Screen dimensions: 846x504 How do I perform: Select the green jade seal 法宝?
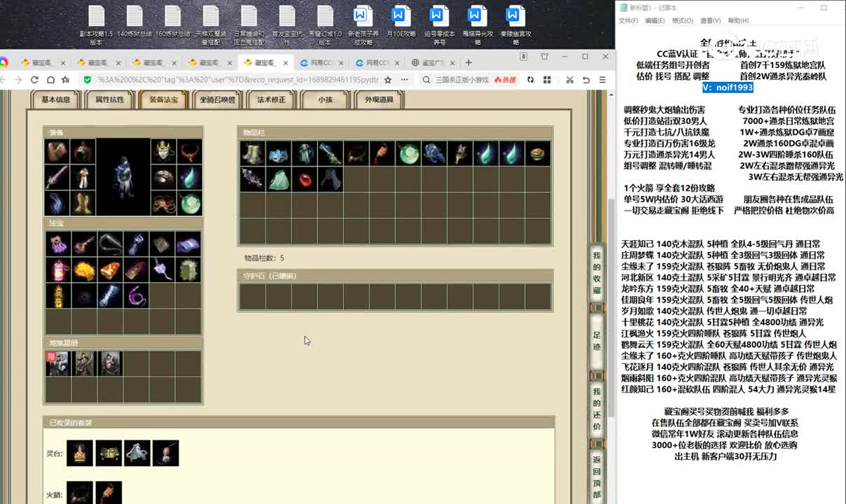(188, 269)
